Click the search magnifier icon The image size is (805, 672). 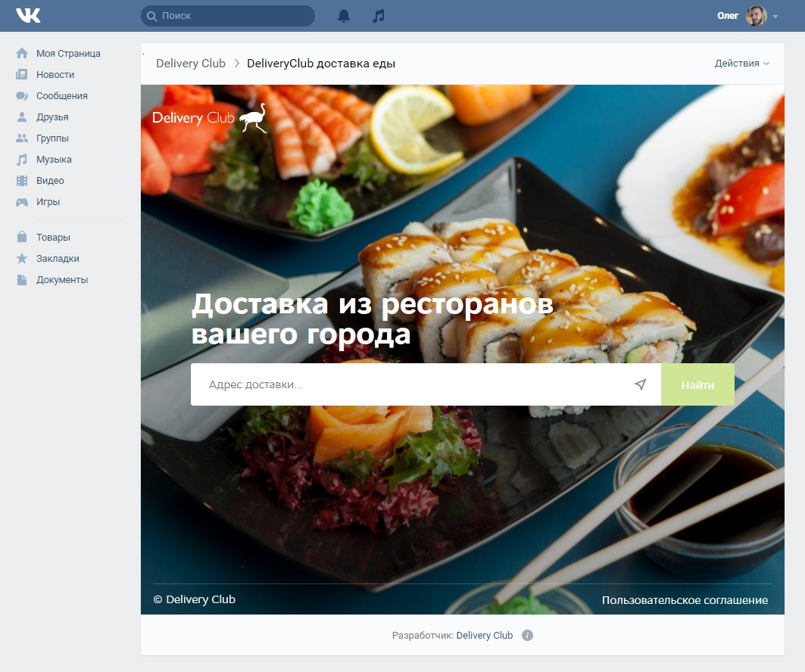[x=151, y=16]
